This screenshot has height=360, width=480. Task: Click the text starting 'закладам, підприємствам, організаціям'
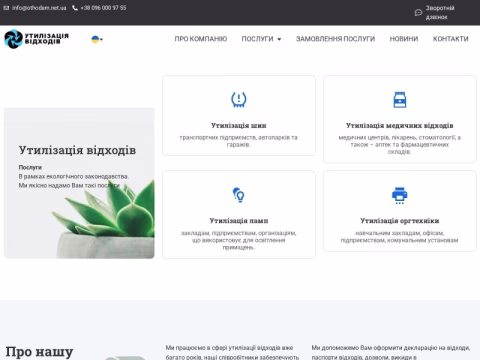239,240
